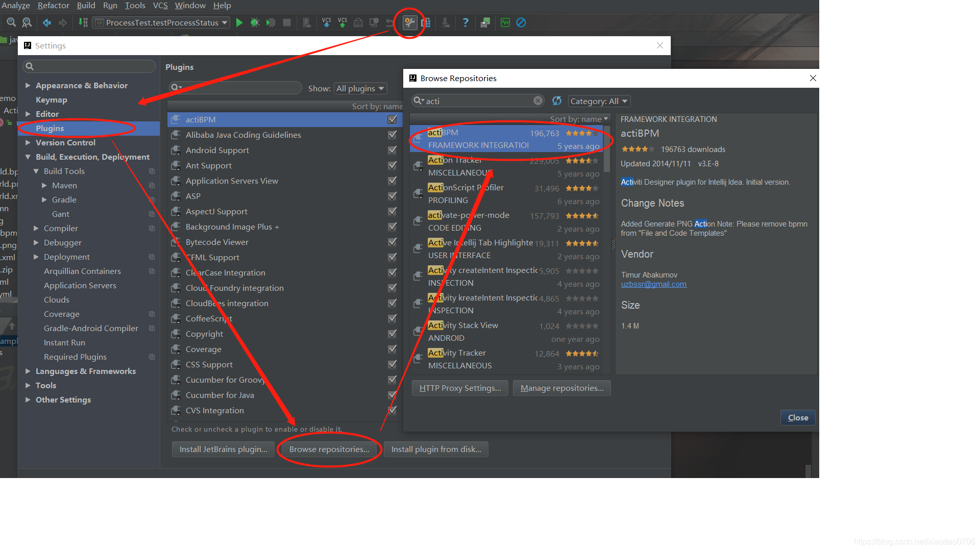Expand the Maven settings node
The width and height of the screenshot is (980, 551).
[x=44, y=185]
